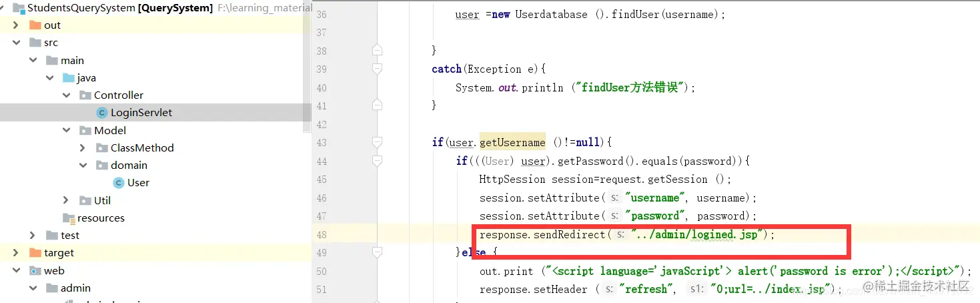Image resolution: width=980 pixels, height=303 pixels.
Task: Select the ClassMethod package label
Action: click(142, 148)
